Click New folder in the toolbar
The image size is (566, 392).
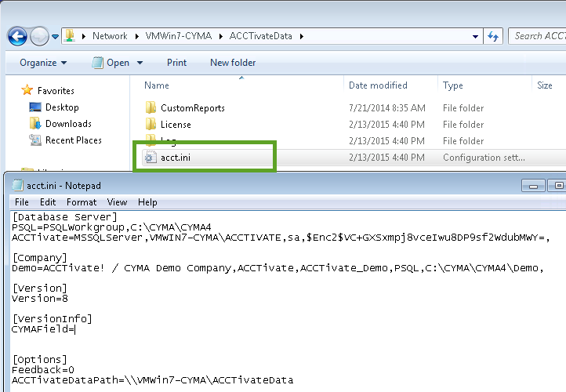click(233, 63)
